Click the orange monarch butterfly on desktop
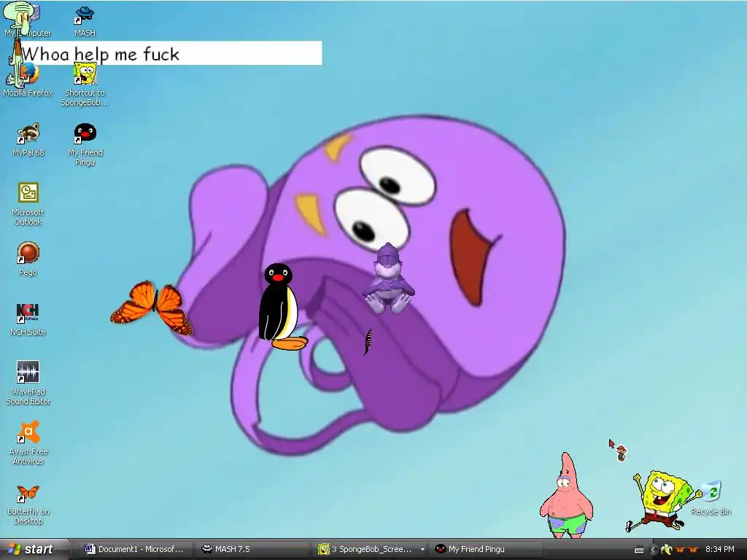The width and height of the screenshot is (747, 560). [152, 307]
